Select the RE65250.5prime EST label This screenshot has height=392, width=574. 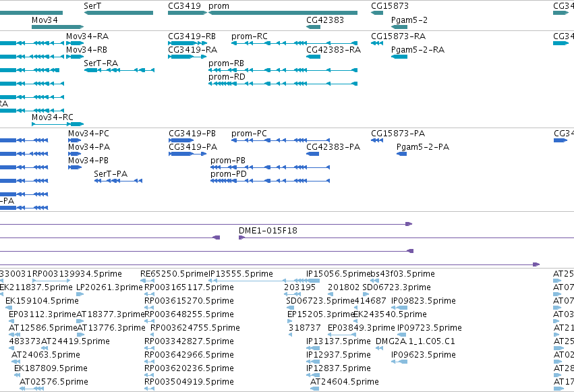tap(174, 274)
